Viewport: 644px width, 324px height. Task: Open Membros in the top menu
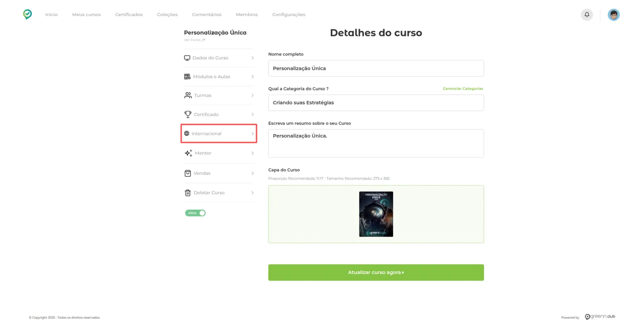coord(247,14)
